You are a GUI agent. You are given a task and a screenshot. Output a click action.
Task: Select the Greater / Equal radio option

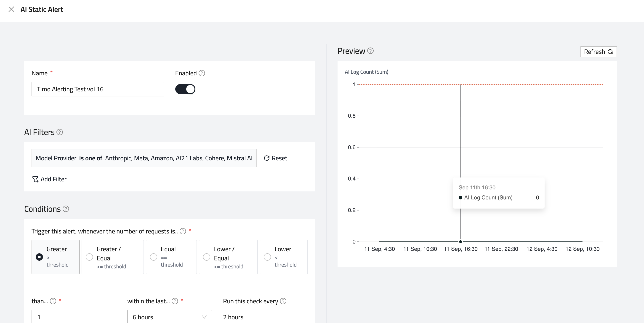click(x=89, y=257)
